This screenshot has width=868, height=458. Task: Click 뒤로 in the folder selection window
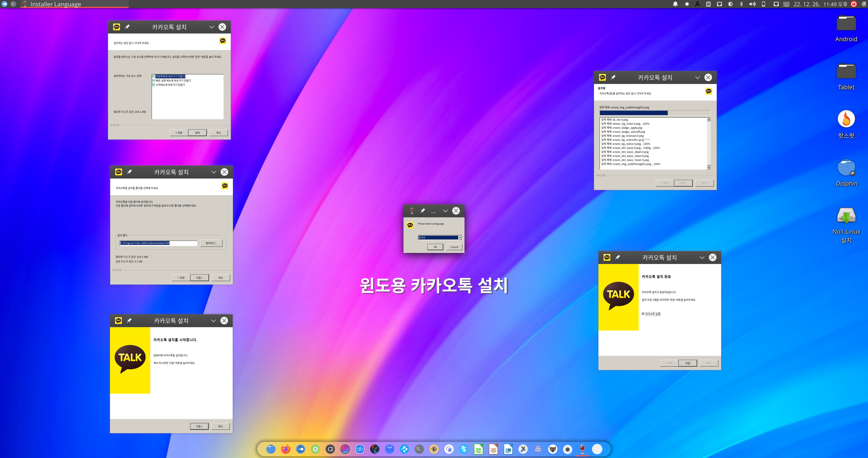pos(181,278)
